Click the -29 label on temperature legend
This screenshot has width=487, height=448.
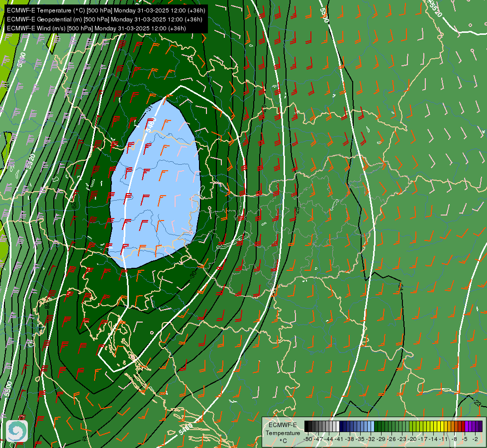point(381,439)
